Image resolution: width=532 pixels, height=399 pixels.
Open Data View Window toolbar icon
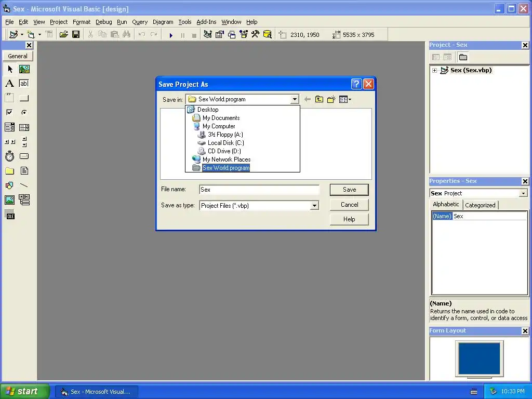pyautogui.click(x=268, y=34)
